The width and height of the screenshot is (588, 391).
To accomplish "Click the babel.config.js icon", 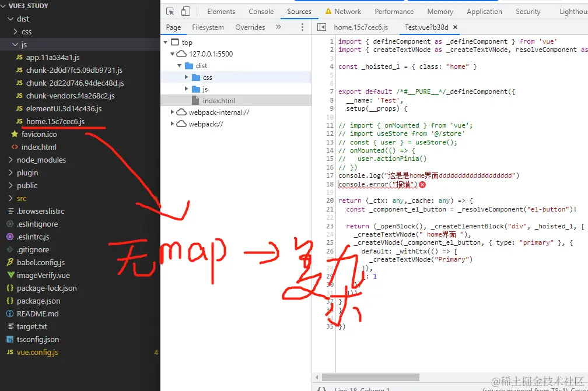I will [10, 262].
